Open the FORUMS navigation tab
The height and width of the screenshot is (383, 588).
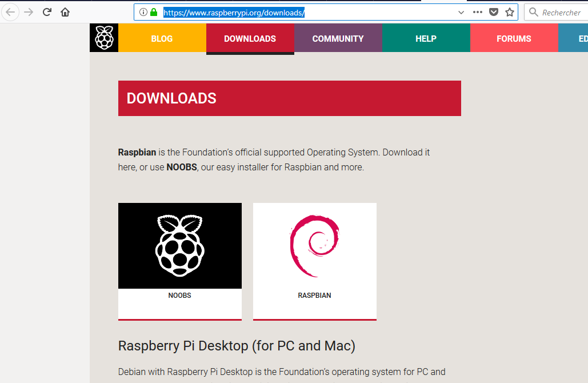(x=514, y=38)
